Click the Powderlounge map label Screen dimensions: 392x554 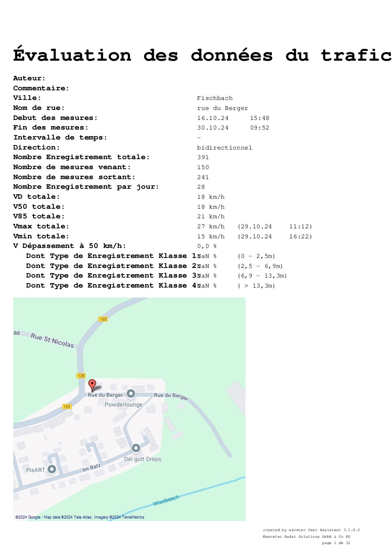[x=124, y=404]
